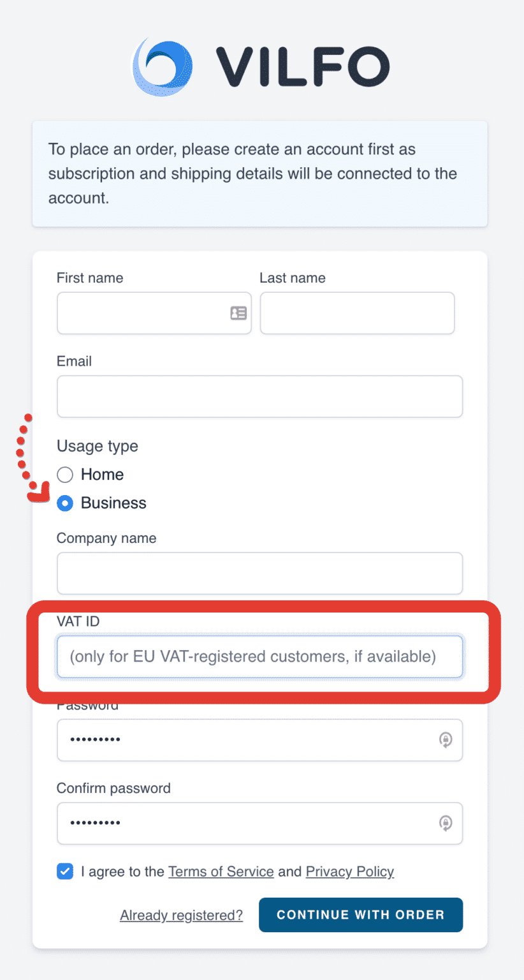This screenshot has width=524, height=980.
Task: Focus the Last name field
Action: click(x=357, y=313)
